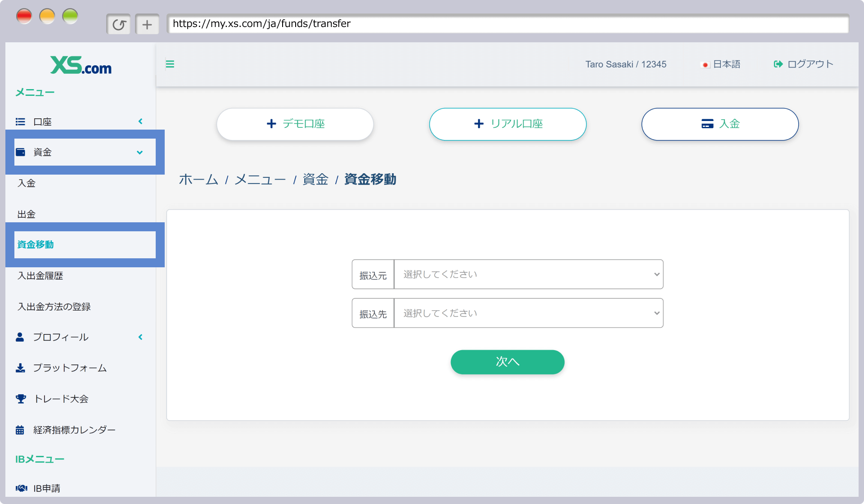Screen dimensions: 864x504
Task: Click the 振込元 field label
Action: 373,275
